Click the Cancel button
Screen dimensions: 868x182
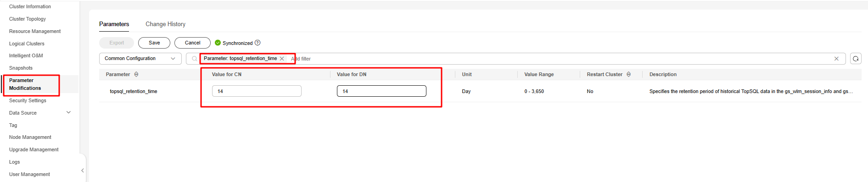click(192, 43)
